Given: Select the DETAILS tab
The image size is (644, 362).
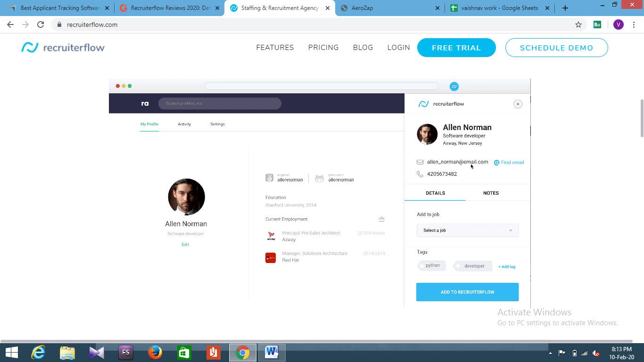Looking at the screenshot, I should pos(435,193).
